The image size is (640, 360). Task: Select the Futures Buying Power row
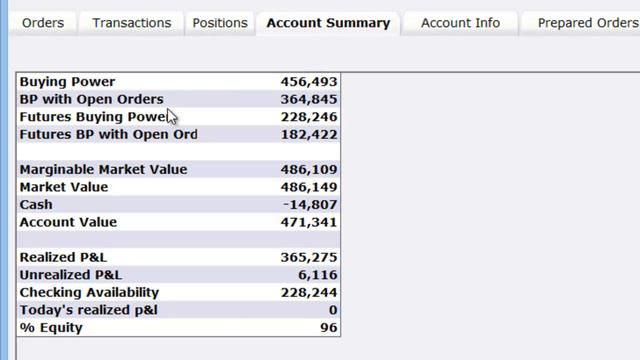coord(178,117)
